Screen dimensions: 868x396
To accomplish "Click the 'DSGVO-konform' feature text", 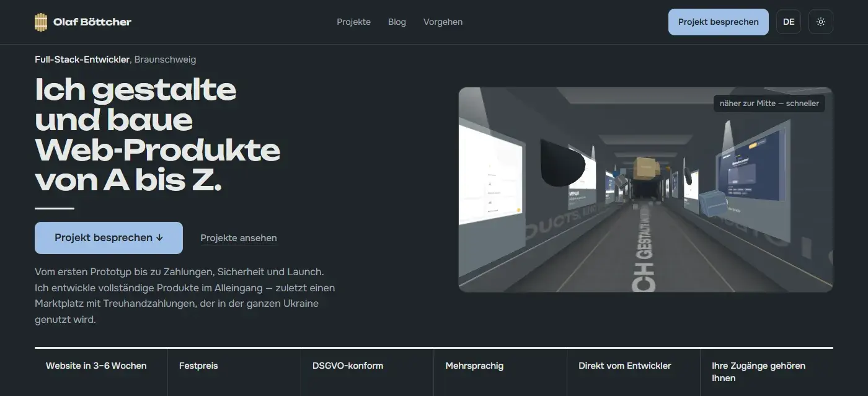I will click(x=348, y=366).
